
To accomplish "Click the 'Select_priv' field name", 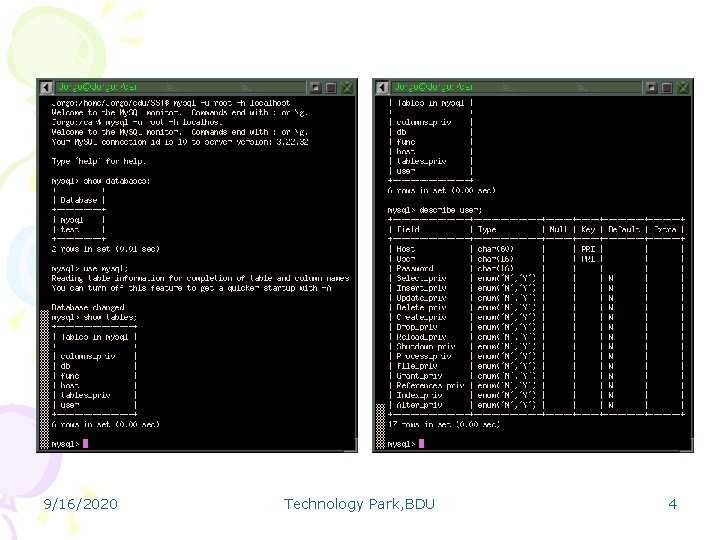I will click(421, 278).
